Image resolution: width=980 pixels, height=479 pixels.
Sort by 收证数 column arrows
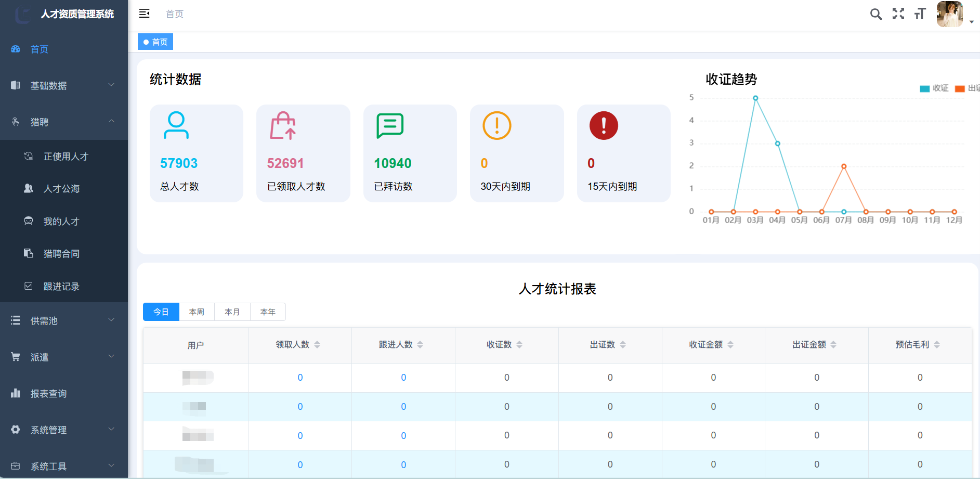pos(519,344)
